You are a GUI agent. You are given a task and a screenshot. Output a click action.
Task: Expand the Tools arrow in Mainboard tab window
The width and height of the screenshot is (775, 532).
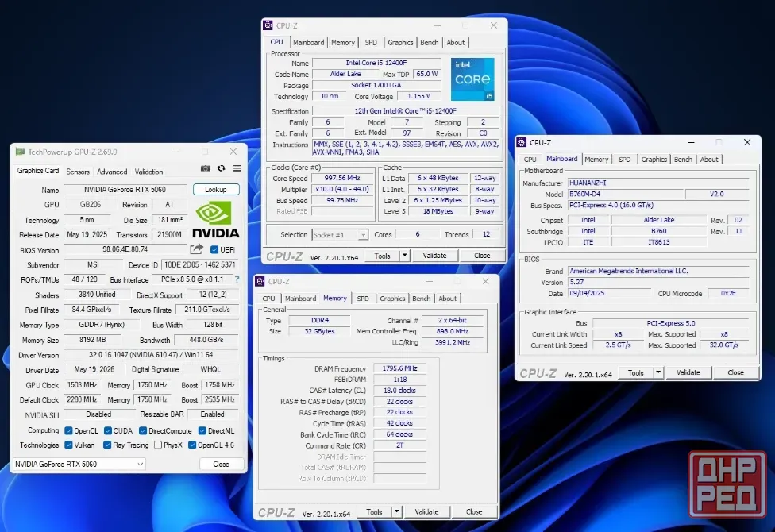coord(657,372)
